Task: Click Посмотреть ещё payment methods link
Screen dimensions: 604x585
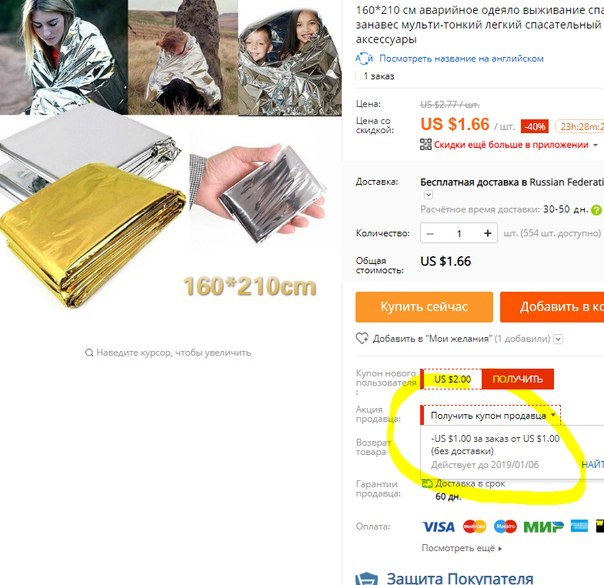Action: tap(461, 548)
